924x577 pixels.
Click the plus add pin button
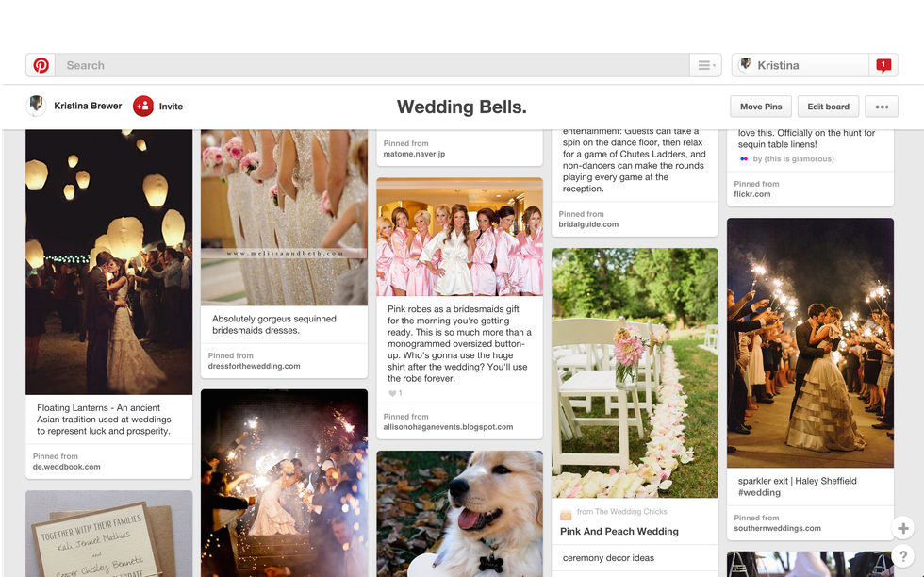pos(902,528)
